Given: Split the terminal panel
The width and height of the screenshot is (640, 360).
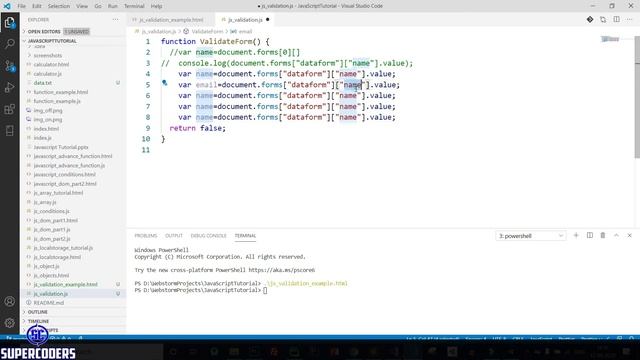Looking at the screenshot, I should [590, 236].
